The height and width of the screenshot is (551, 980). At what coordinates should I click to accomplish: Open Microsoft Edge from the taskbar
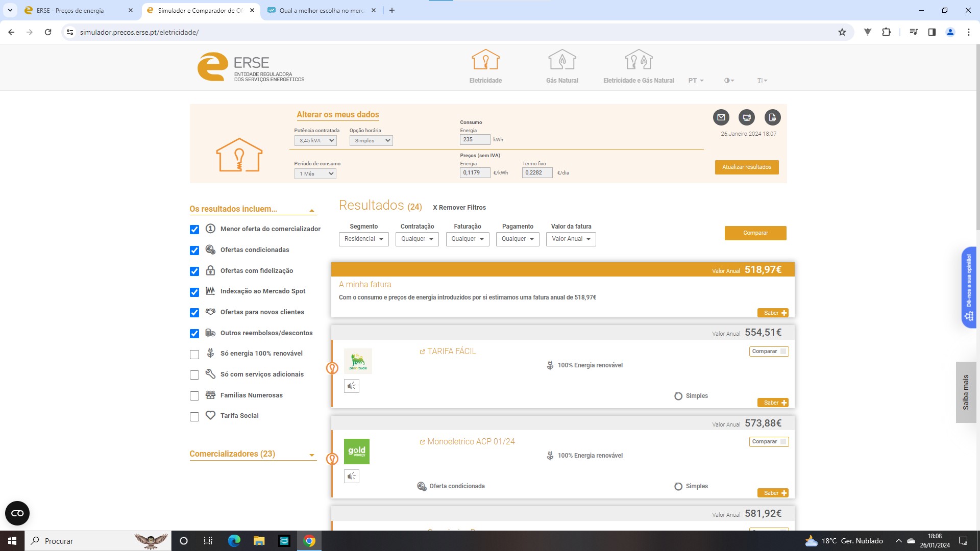click(x=234, y=541)
